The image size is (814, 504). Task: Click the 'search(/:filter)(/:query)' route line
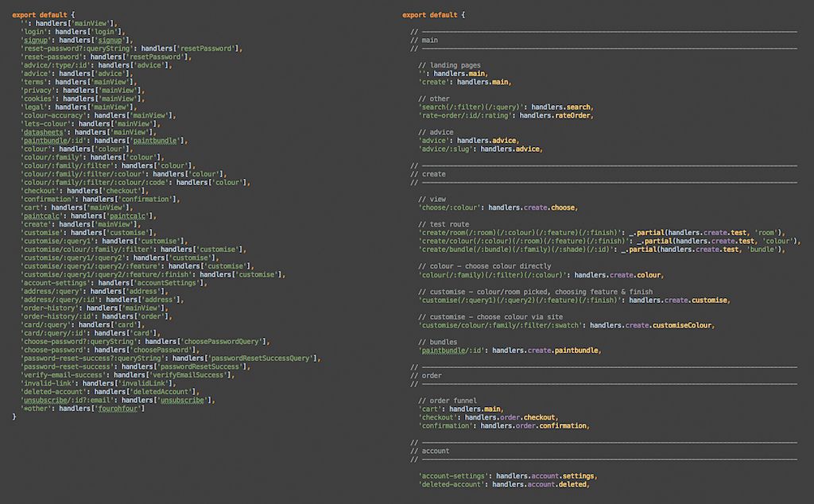(x=506, y=107)
